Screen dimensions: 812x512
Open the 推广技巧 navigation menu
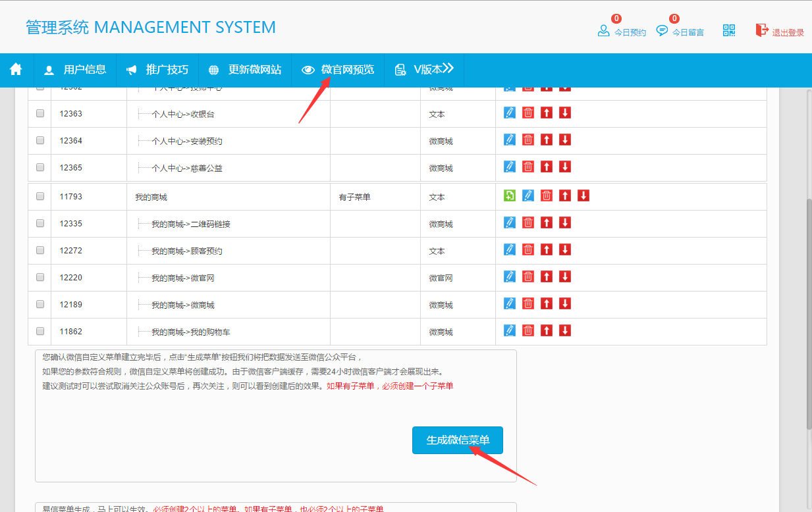coord(157,70)
